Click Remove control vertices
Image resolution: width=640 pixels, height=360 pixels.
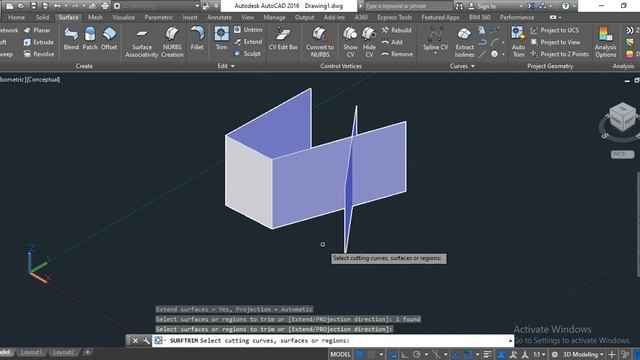397,54
